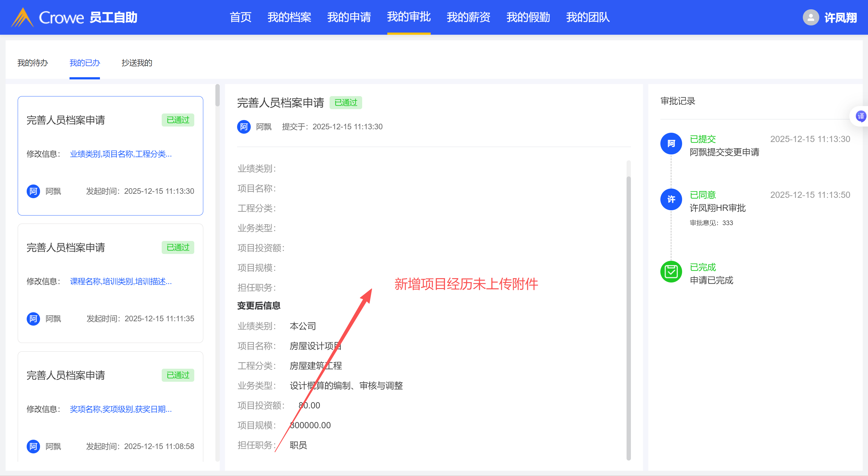This screenshot has width=868, height=476.
Task: Click link 业绩类别,项目名称,工程分类...
Action: [x=121, y=154]
